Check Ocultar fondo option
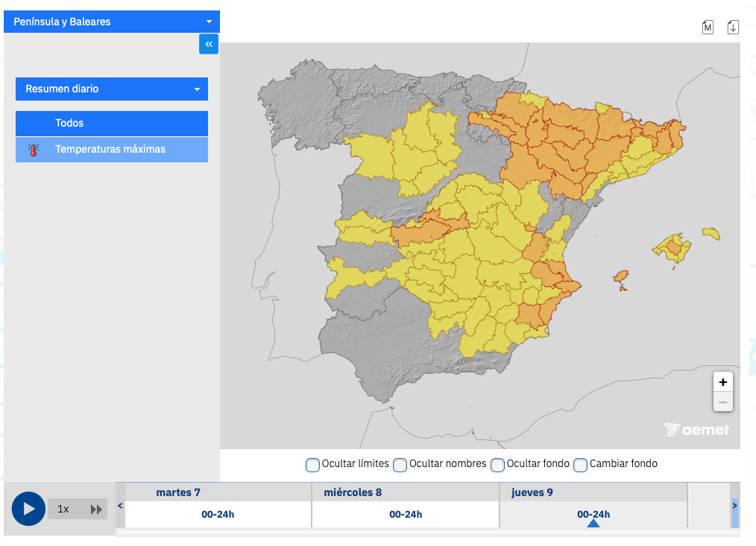This screenshot has width=756, height=546. point(497,465)
